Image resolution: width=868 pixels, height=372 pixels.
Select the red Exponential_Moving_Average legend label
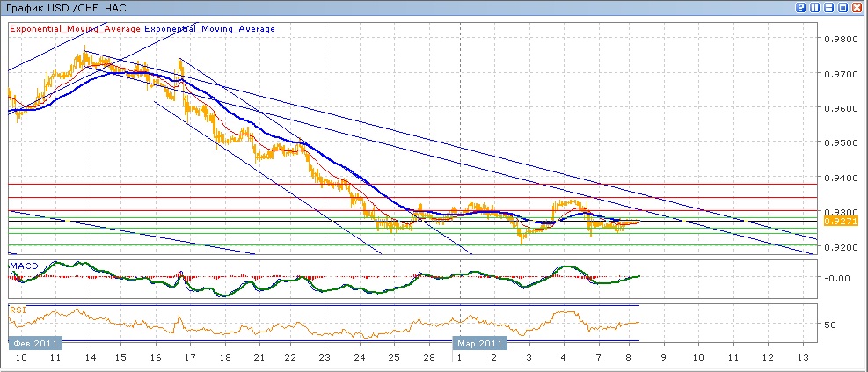[x=75, y=29]
